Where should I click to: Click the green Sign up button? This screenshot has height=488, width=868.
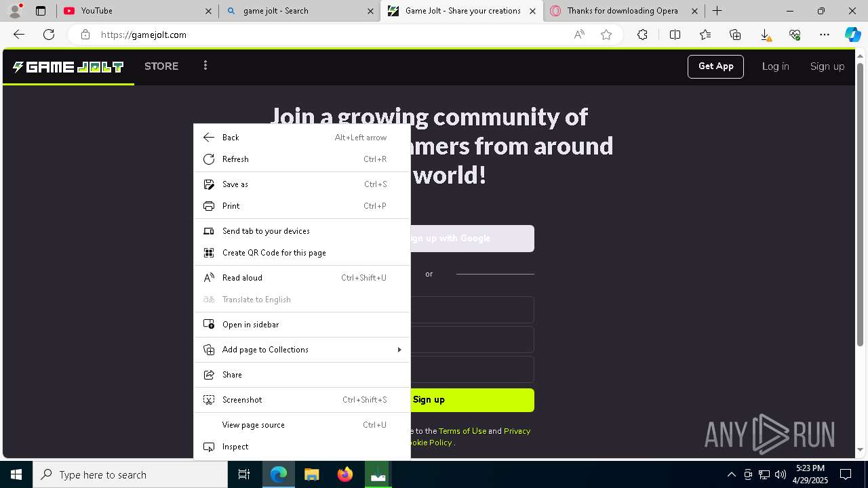coord(472,400)
